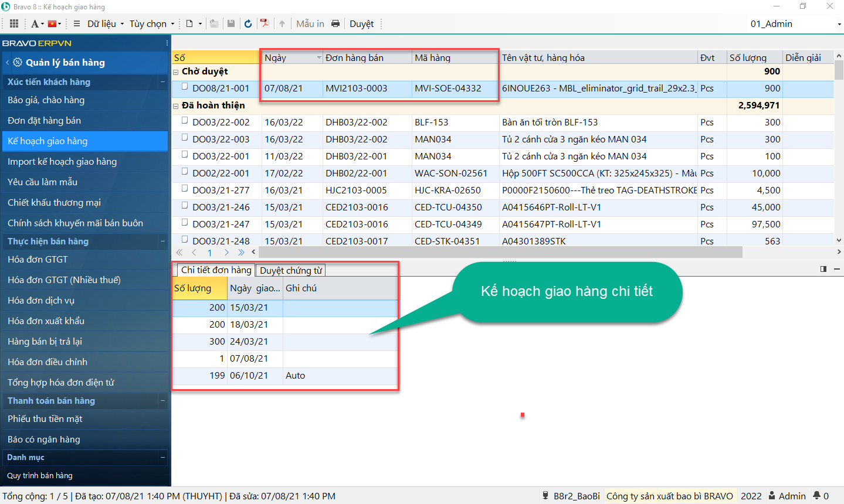Collapse Thanh toán bán hàng section
Viewport: 844px width, 504px height.
(162, 401)
